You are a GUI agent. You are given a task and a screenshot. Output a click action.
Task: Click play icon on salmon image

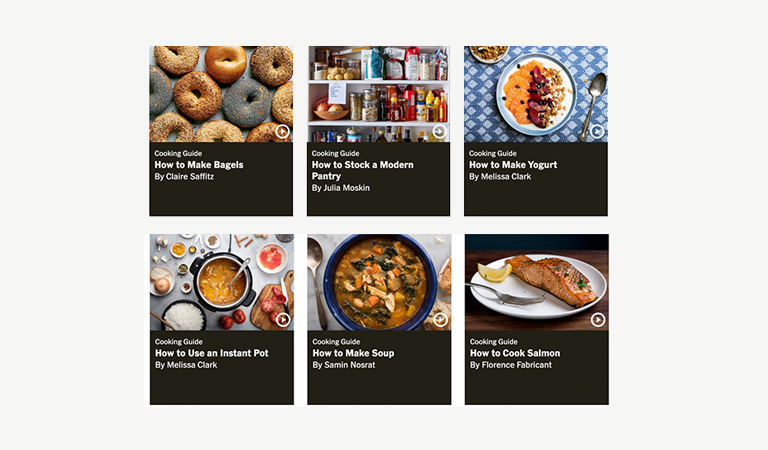click(598, 320)
